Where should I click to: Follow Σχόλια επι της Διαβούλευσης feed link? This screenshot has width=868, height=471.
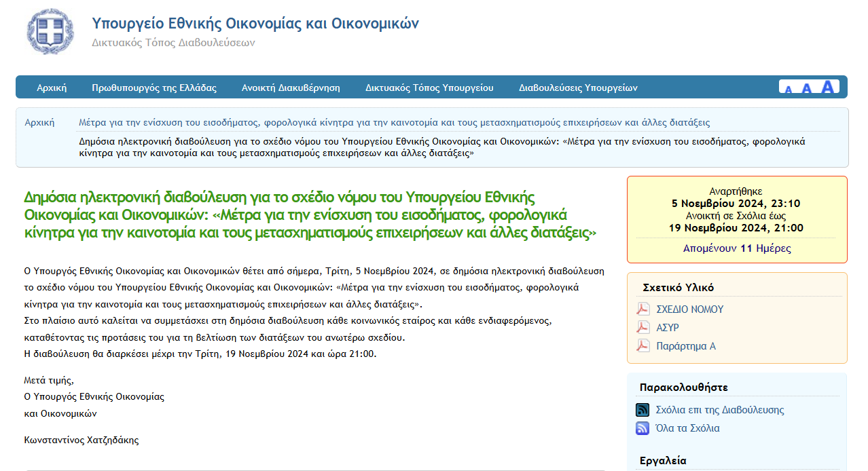(720, 410)
